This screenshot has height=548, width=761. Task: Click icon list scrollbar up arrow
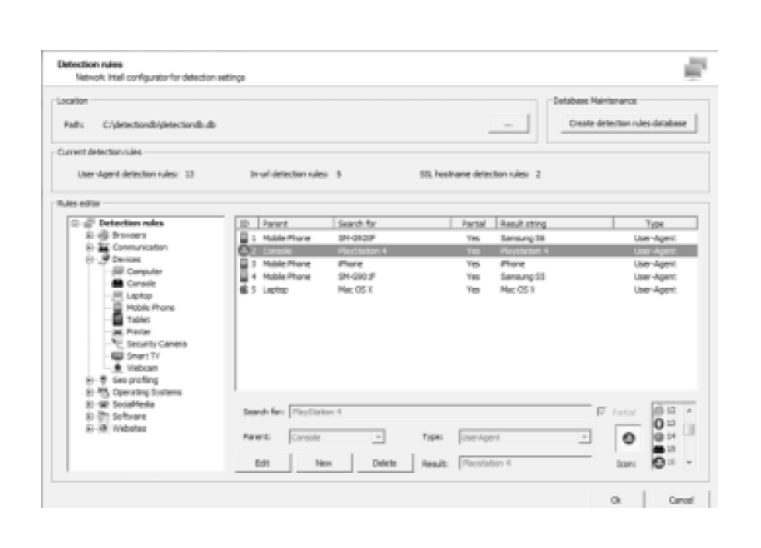[x=689, y=411]
